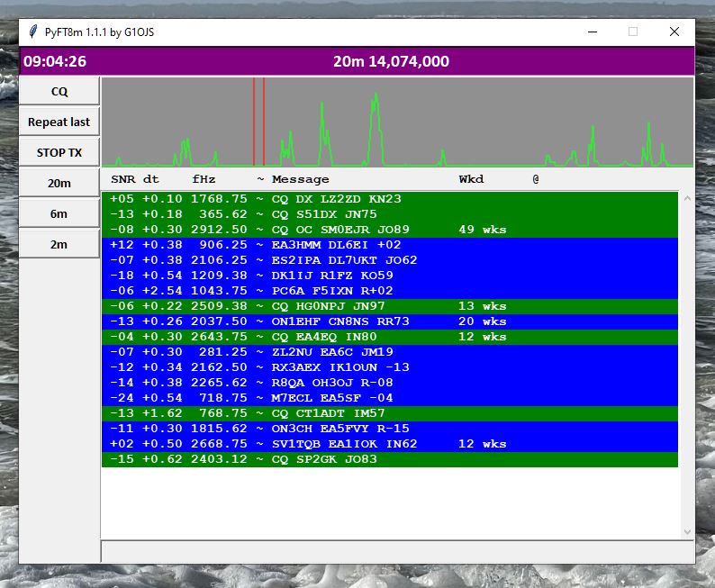Click between the red markers in spectrum

pyautogui.click(x=258, y=122)
